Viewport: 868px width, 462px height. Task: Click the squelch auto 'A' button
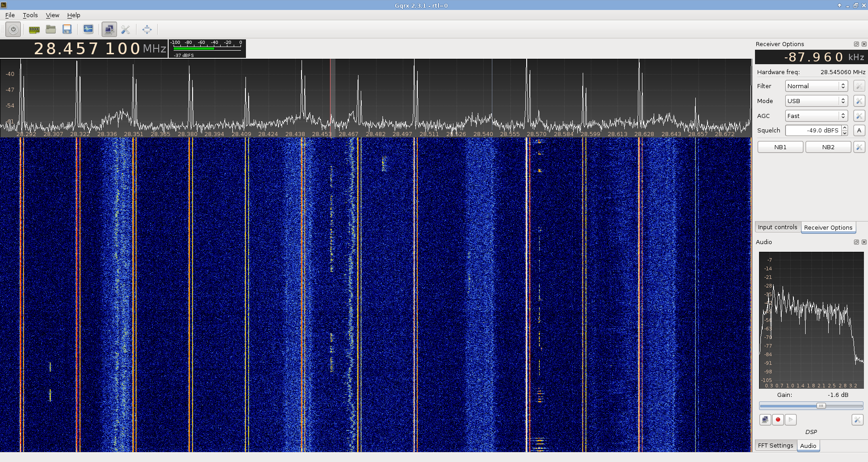[859, 130]
